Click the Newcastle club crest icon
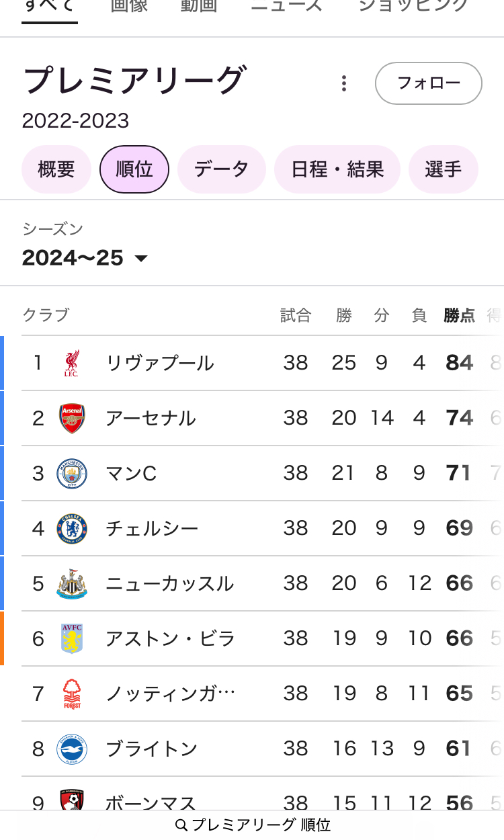 (71, 584)
